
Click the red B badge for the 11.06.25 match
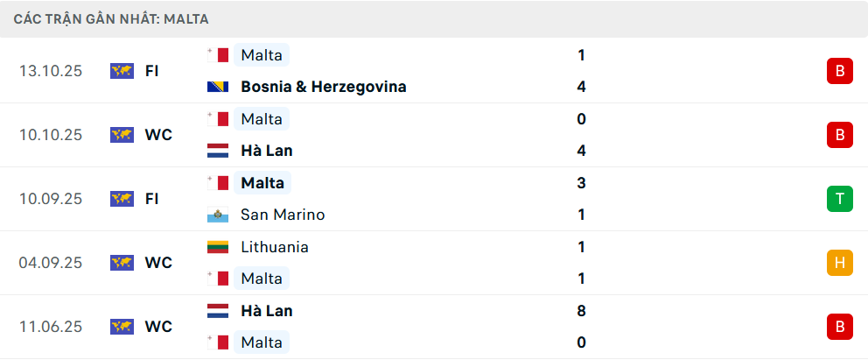pos(839,327)
